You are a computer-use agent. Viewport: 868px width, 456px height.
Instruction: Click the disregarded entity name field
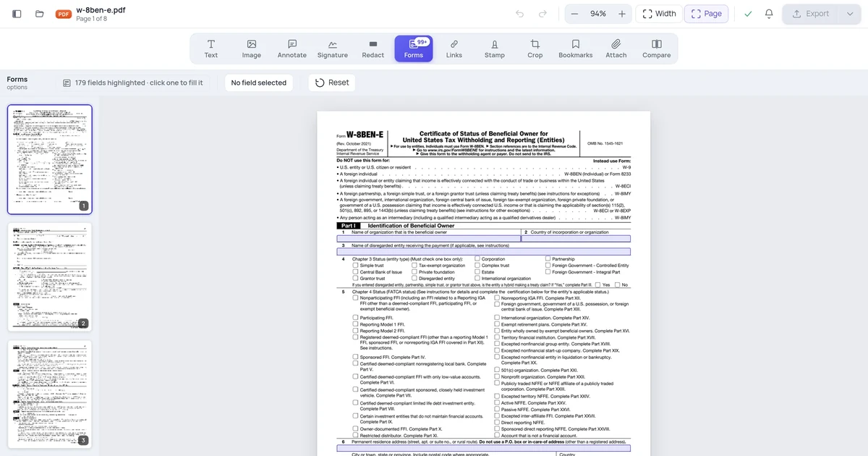click(x=484, y=252)
